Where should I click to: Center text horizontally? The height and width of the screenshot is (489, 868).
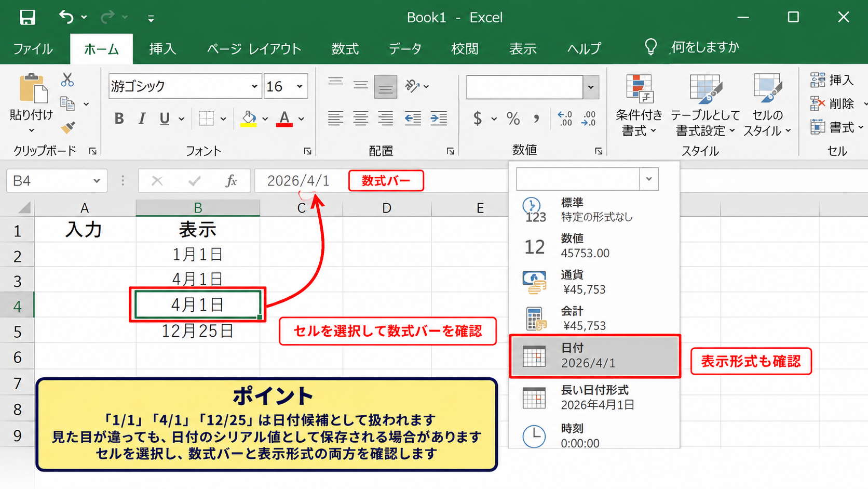(360, 118)
